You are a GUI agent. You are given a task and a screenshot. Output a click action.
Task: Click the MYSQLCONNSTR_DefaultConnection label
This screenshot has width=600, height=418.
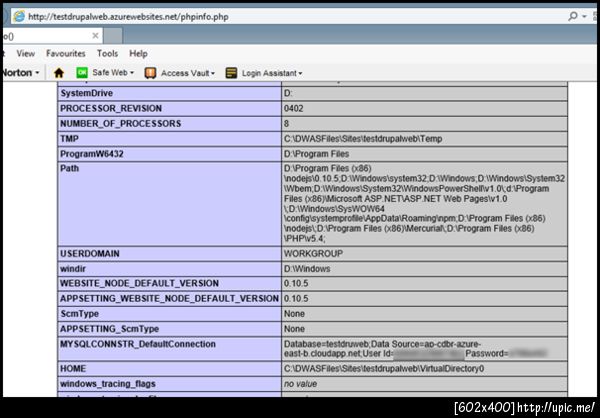138,344
